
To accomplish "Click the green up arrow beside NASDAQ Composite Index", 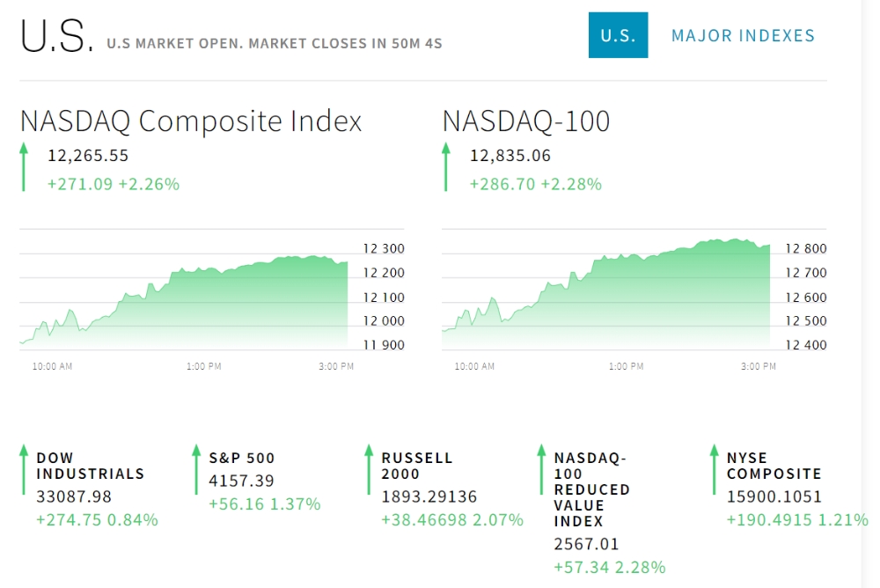I will click(24, 167).
